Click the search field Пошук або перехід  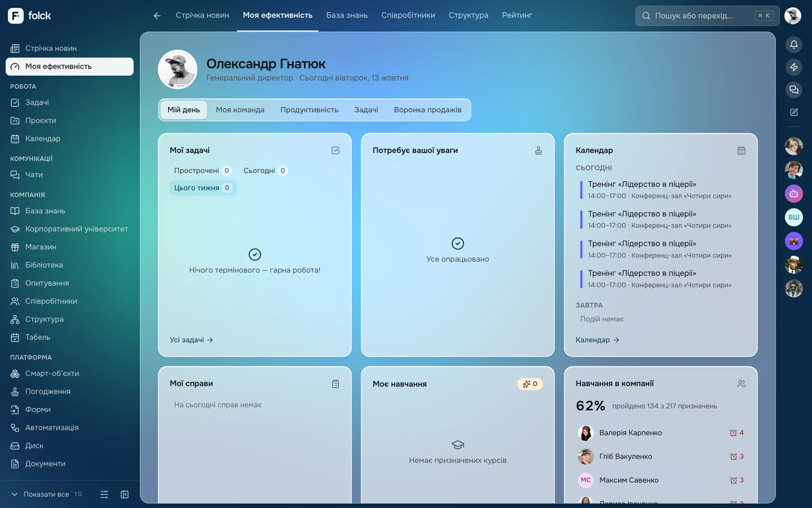707,16
